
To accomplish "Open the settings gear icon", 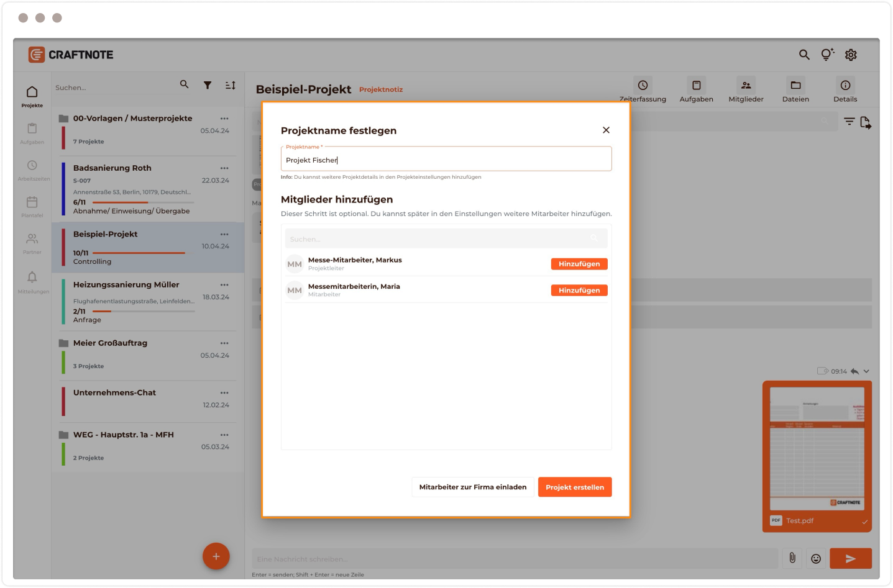I will click(x=851, y=55).
